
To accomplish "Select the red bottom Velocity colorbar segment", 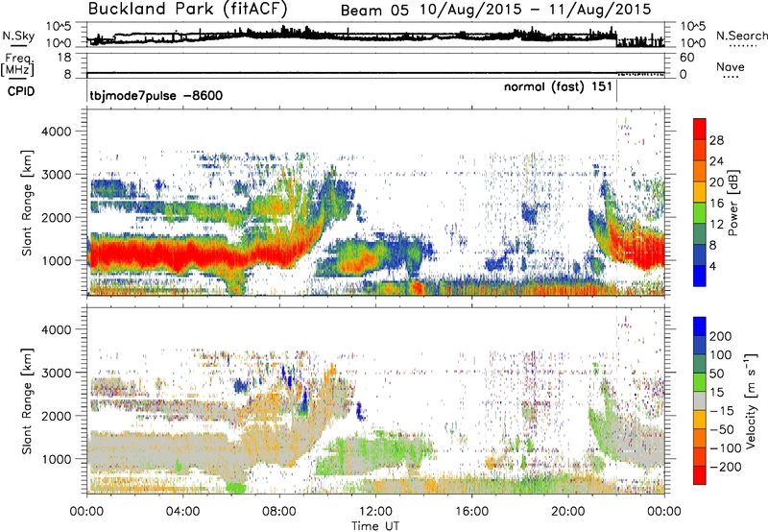I will coord(700,475).
